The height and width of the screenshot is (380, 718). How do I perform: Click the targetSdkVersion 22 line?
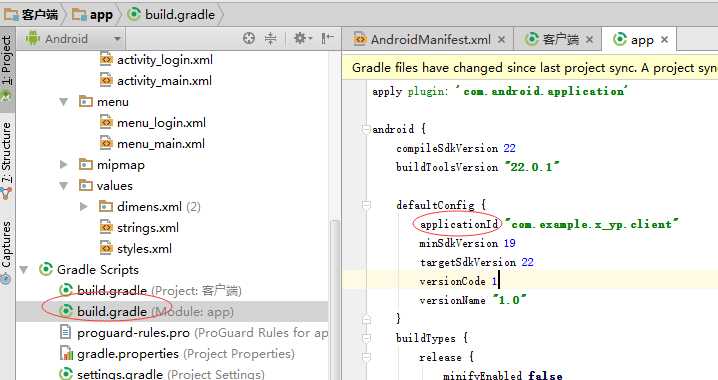(477, 262)
